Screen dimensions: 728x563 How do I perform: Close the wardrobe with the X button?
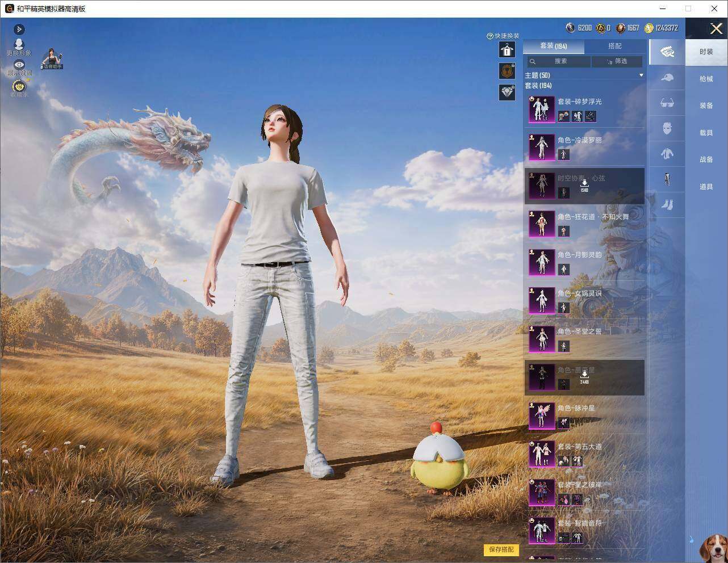716,28
